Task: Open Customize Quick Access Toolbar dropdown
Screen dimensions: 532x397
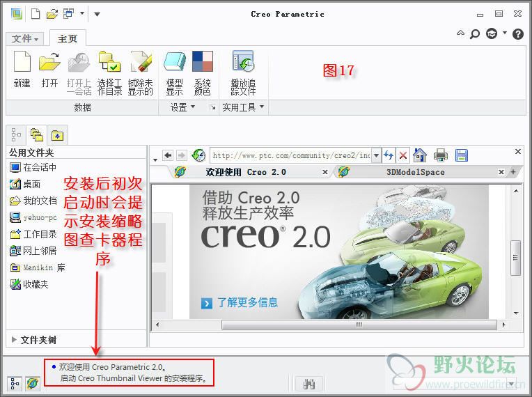Action: [x=97, y=14]
